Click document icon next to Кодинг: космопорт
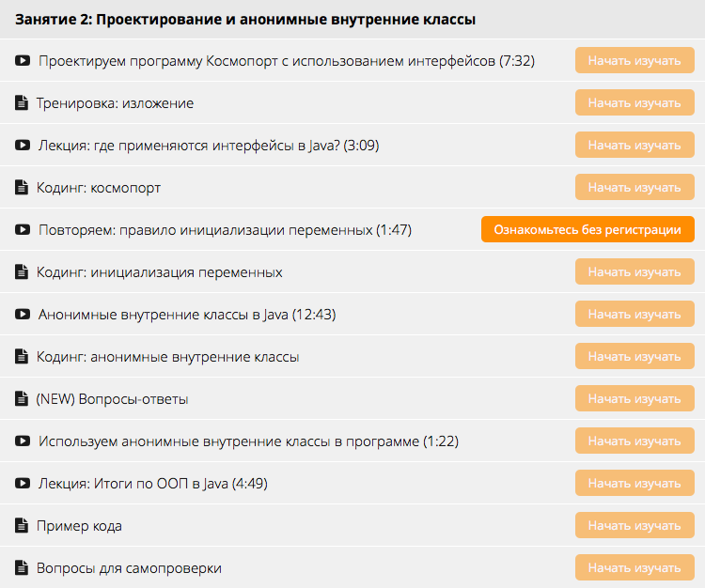 [22, 188]
